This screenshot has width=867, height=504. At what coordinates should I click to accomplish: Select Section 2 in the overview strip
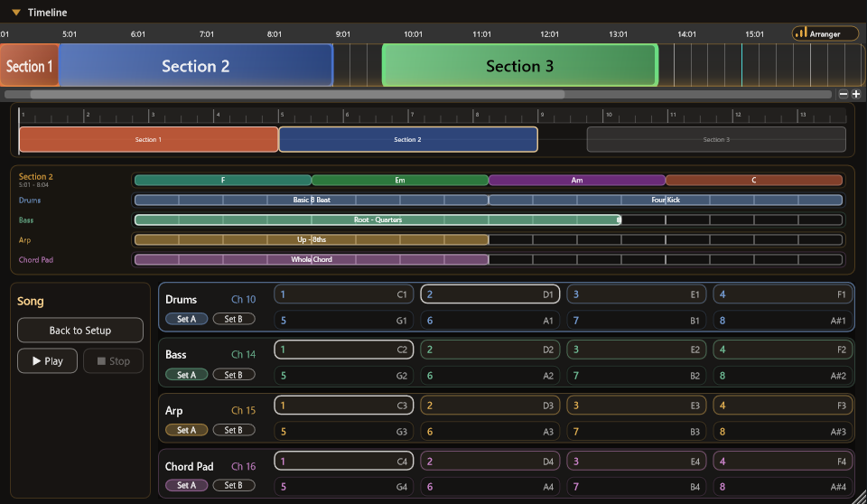click(x=408, y=139)
